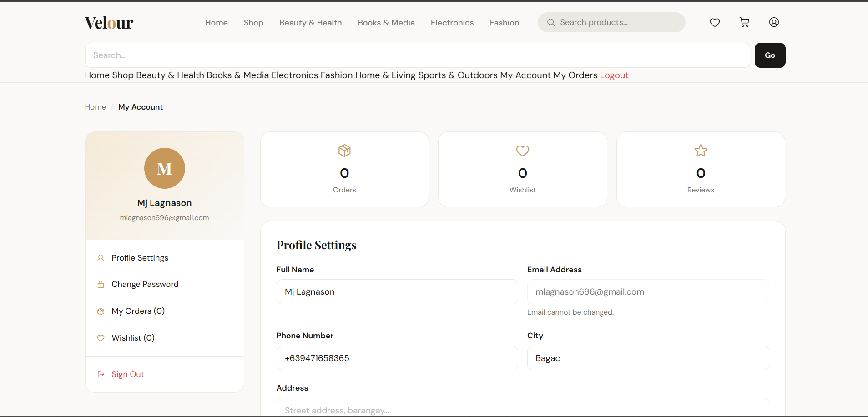Go to Home in top navigation

coord(217,23)
